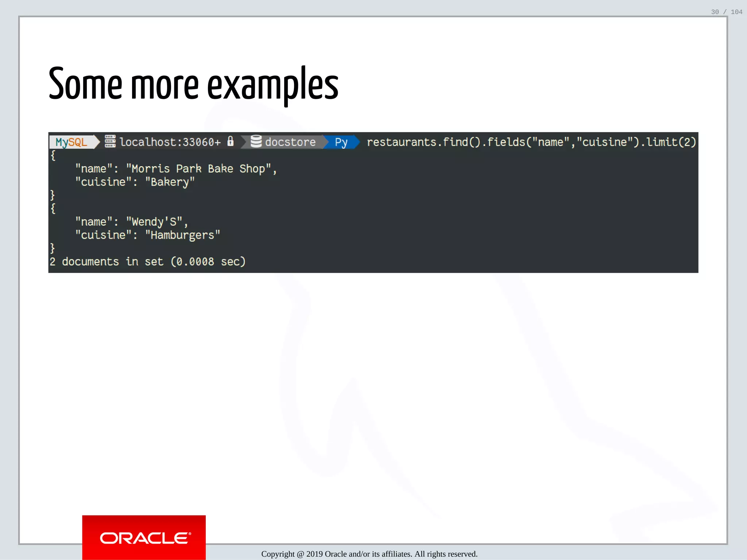Click the padlock icon after localhost:33060+
747x560 pixels.
coord(230,141)
